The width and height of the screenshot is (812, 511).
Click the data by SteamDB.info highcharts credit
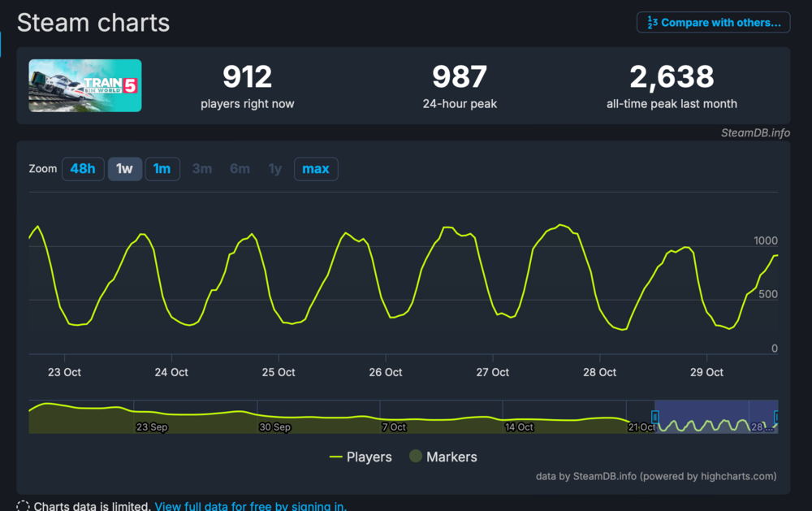tap(656, 476)
